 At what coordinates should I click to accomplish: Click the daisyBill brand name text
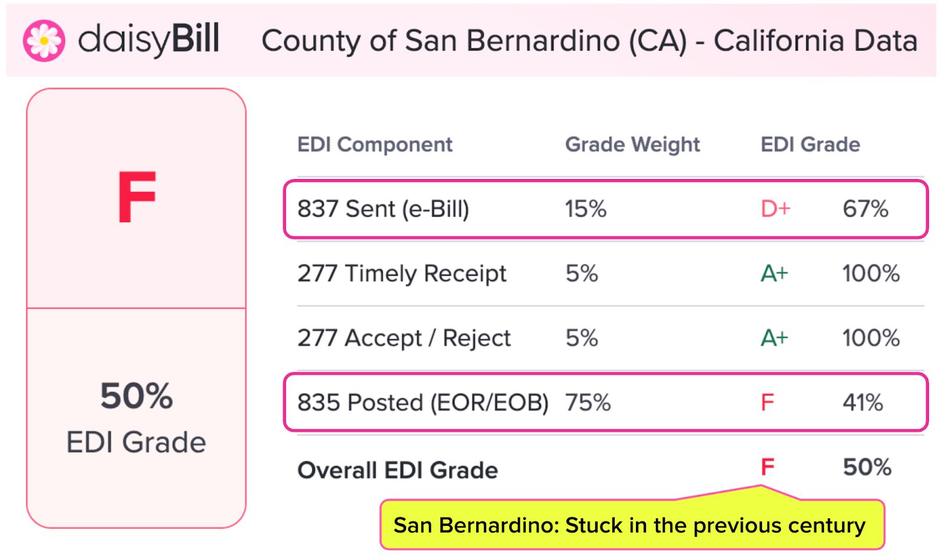[149, 39]
